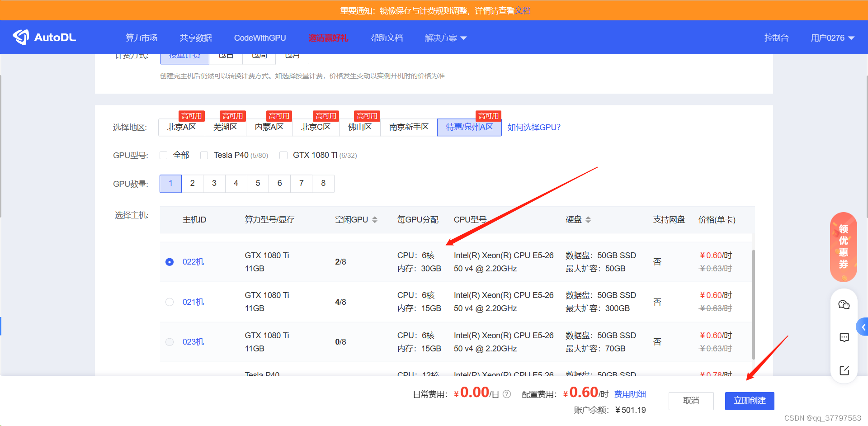Viewport: 868px width, 426px height.
Task: Select the 特惠/泉州A区 region tab
Action: point(470,127)
